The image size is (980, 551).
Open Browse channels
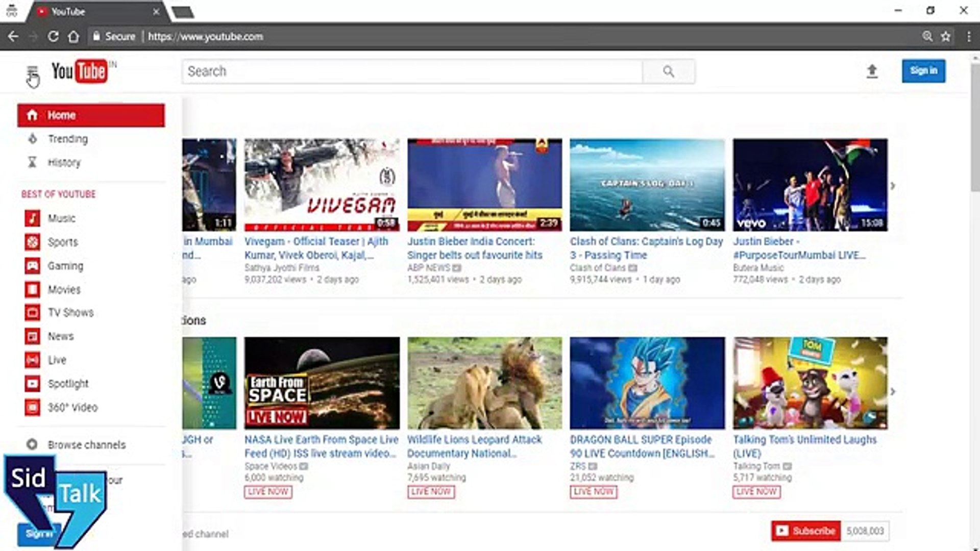pyautogui.click(x=86, y=445)
